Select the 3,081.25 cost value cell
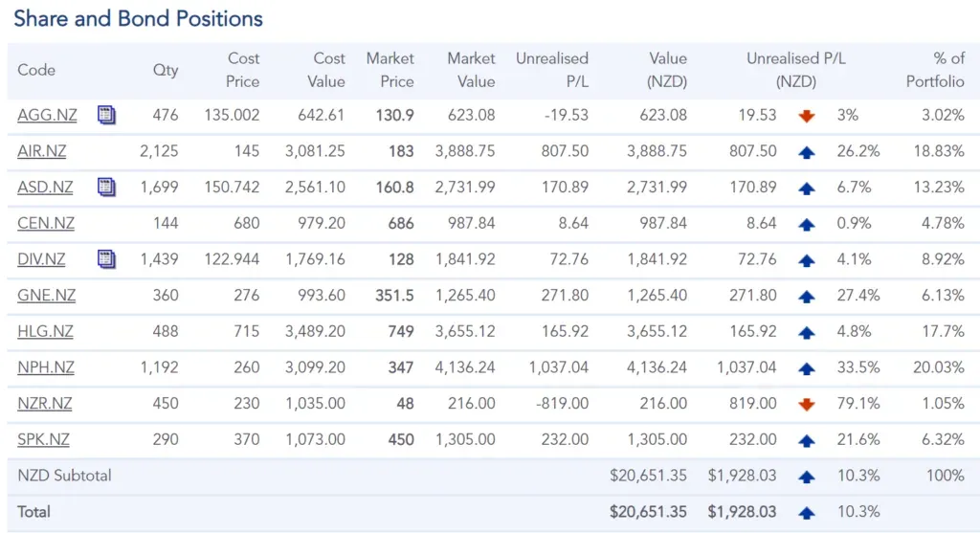Viewport: 980px width, 533px height. pyautogui.click(x=315, y=151)
